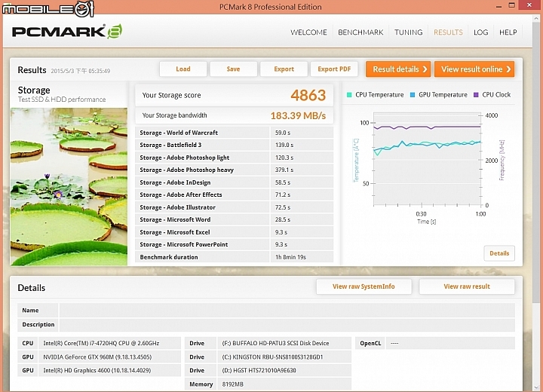Click the OpenCL value field
This screenshot has width=543, height=392.
[450, 343]
